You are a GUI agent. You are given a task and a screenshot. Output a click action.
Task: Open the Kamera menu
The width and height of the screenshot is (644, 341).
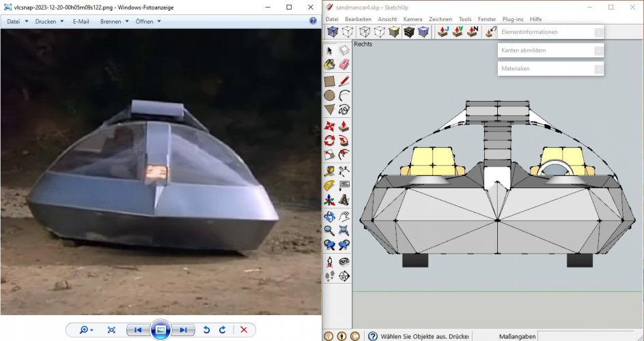pos(412,19)
